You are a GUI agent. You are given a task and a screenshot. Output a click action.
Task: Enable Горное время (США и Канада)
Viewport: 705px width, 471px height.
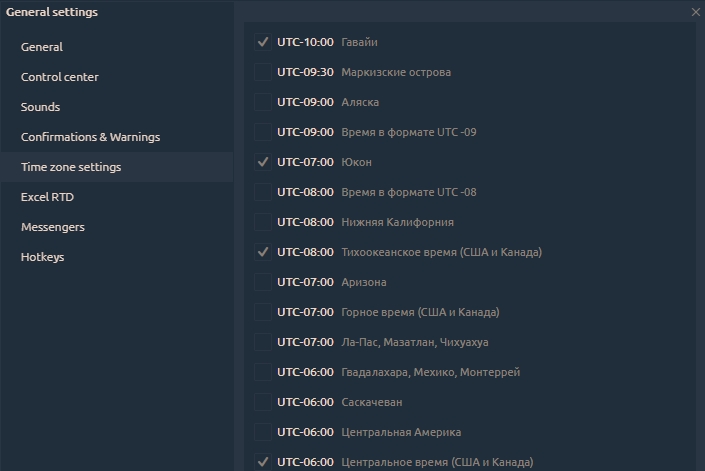pyautogui.click(x=263, y=312)
